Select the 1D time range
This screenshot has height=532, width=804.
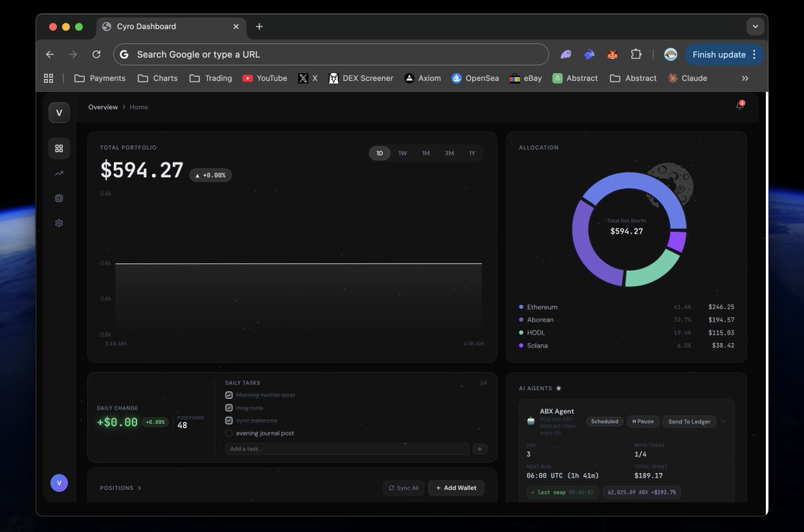(x=380, y=153)
